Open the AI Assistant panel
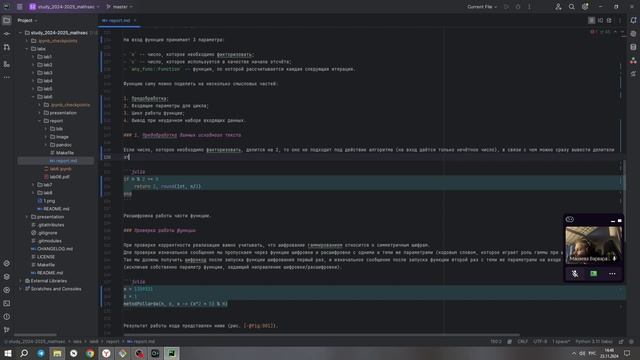 click(633, 34)
